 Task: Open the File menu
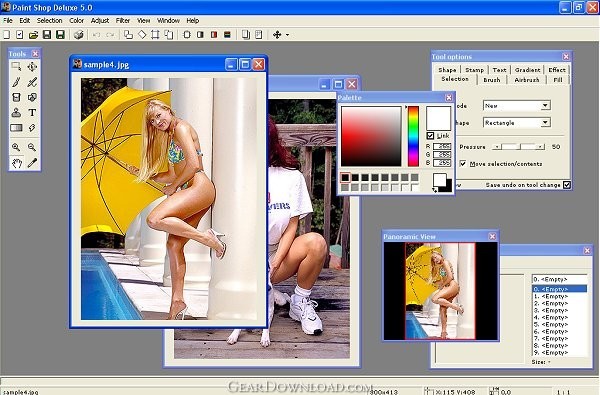[8, 21]
